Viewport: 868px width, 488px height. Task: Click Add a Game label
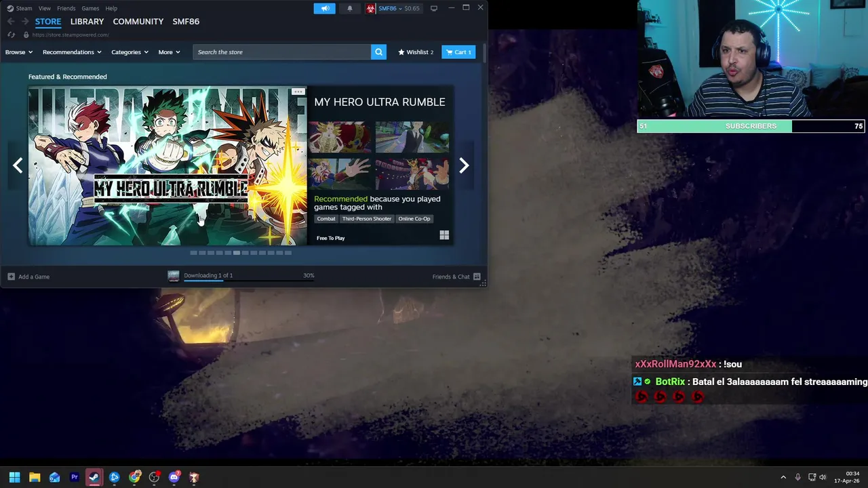click(x=34, y=277)
